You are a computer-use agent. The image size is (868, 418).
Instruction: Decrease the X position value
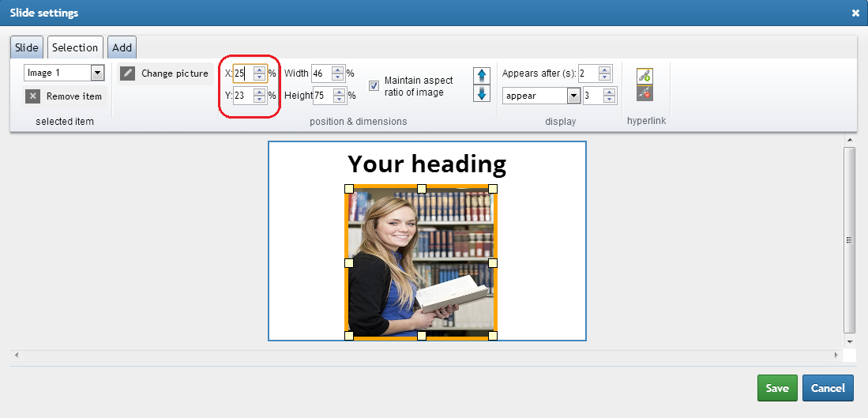(x=259, y=77)
